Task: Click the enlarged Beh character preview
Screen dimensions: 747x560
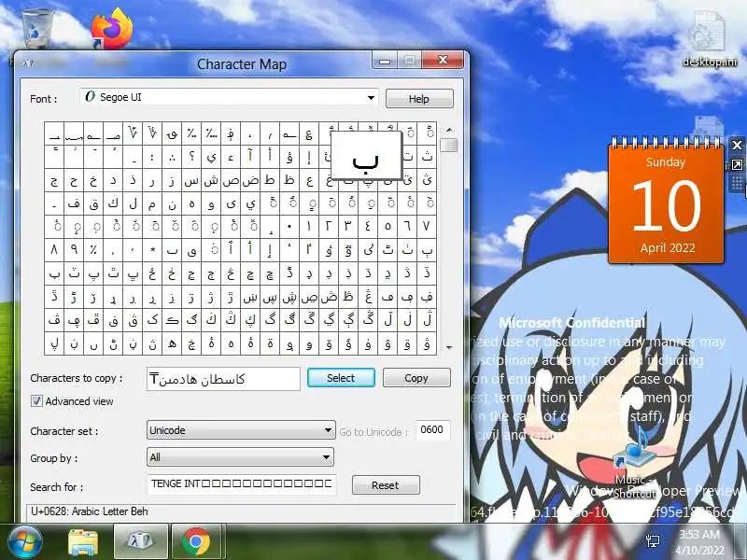Action: pos(366,156)
